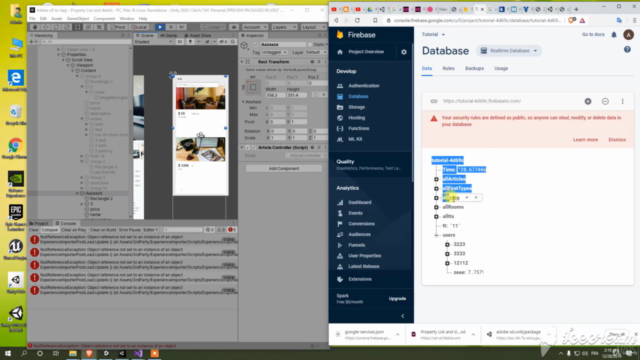Select the Move tool in Unity toolbar
The image size is (640, 360).
(x=45, y=27)
